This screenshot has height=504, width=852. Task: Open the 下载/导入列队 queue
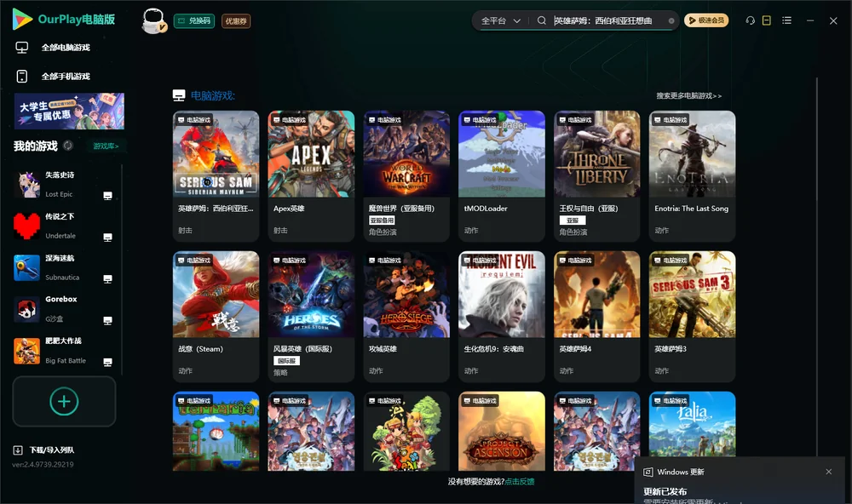coord(44,450)
